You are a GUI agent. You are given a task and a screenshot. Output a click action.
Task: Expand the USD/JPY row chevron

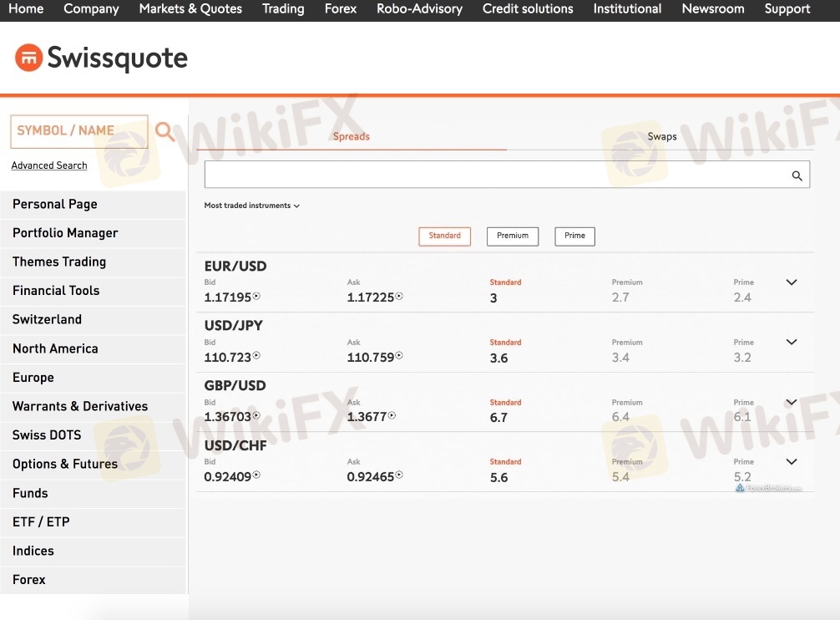pos(792,343)
